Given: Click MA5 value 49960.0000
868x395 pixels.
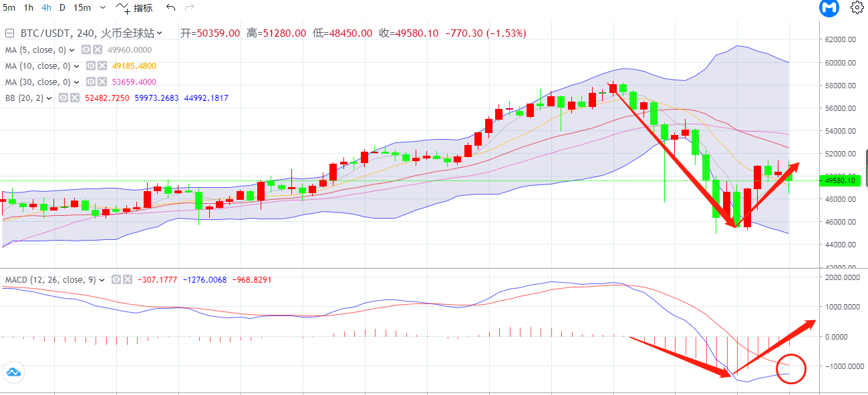Looking at the screenshot, I should tap(130, 49).
